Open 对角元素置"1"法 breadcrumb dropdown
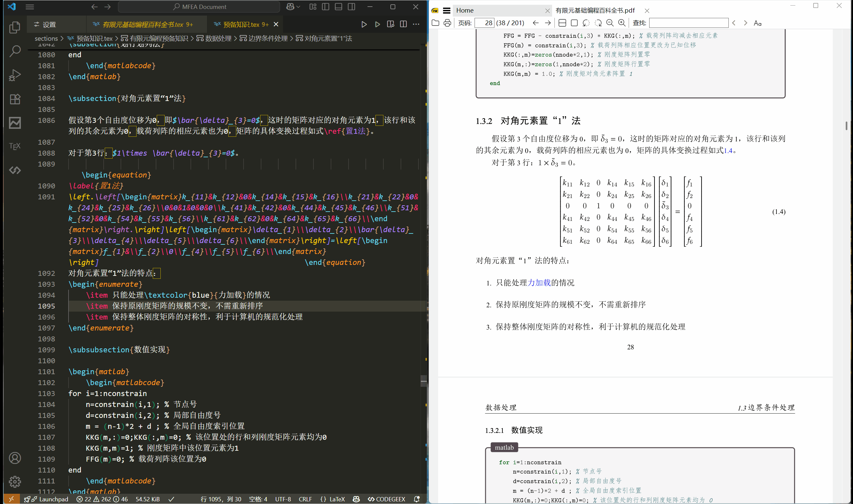 324,39
